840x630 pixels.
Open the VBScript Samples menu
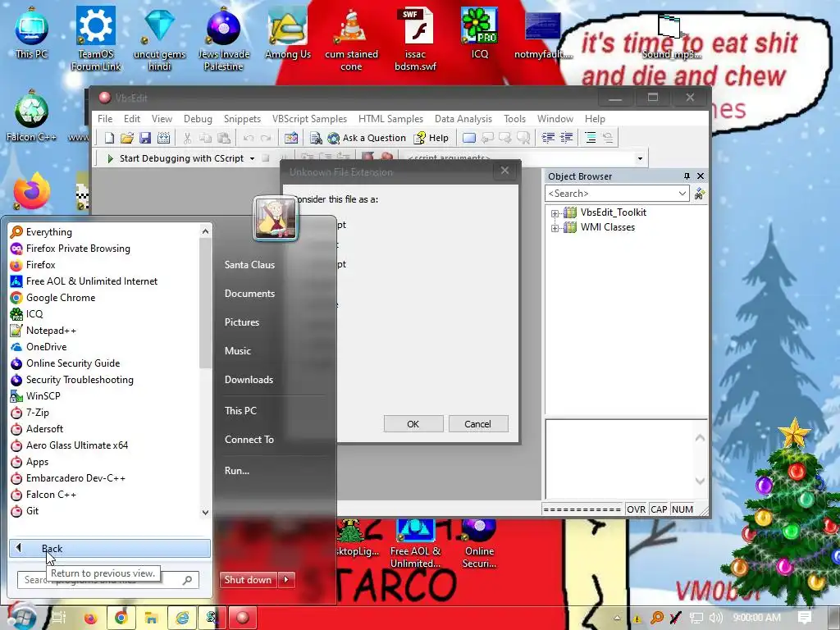(x=309, y=119)
